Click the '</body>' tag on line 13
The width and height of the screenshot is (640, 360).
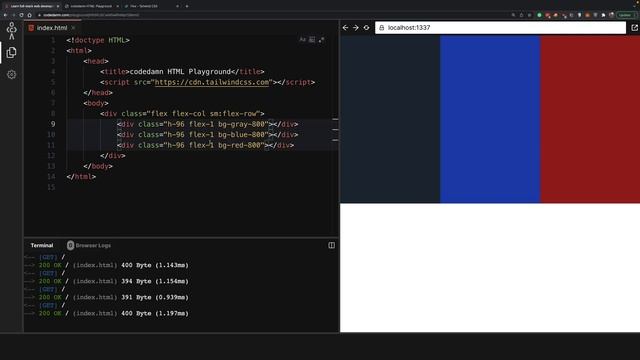[98, 166]
